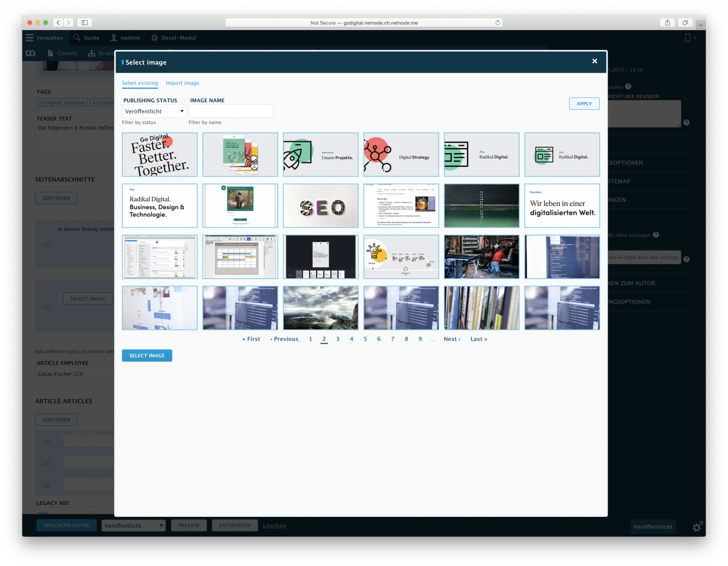Select the car workshop mechanic image
728x566 pixels.
[x=481, y=257]
